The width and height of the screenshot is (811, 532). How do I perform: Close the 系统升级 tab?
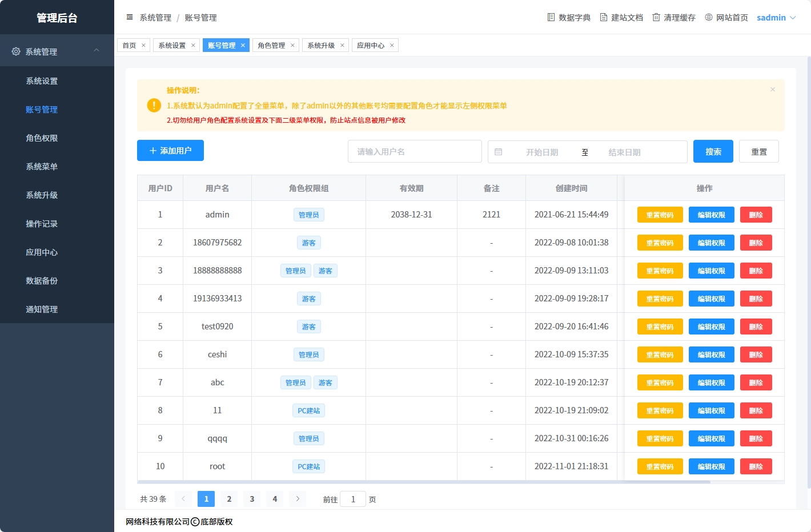pos(342,45)
